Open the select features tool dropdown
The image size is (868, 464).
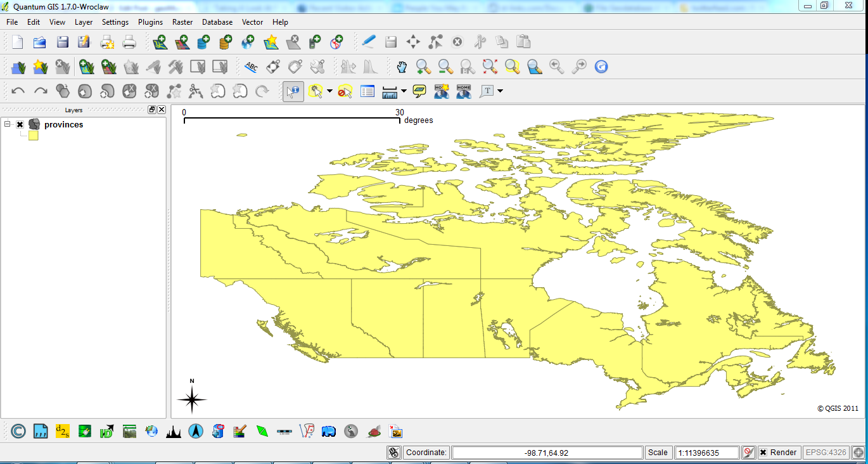click(330, 91)
